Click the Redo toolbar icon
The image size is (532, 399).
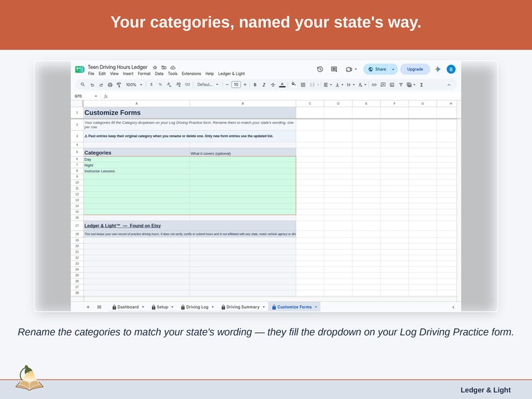(x=101, y=85)
